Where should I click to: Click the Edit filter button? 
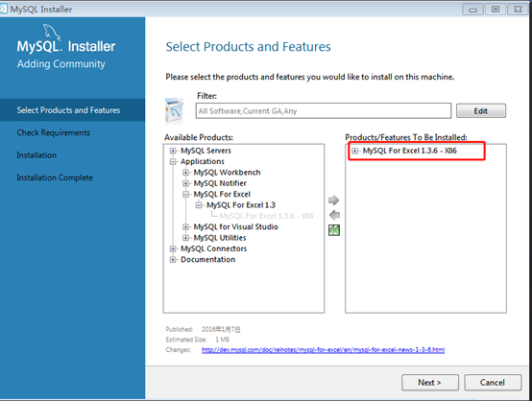(481, 111)
